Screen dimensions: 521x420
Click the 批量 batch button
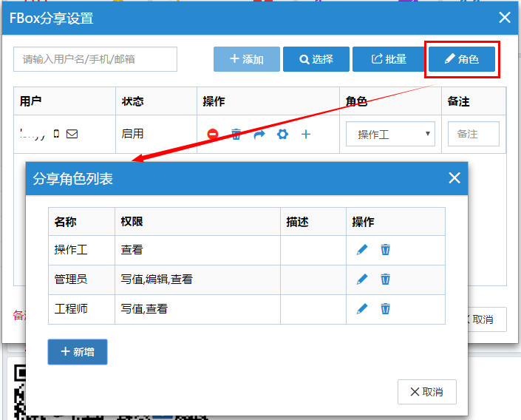click(x=388, y=59)
